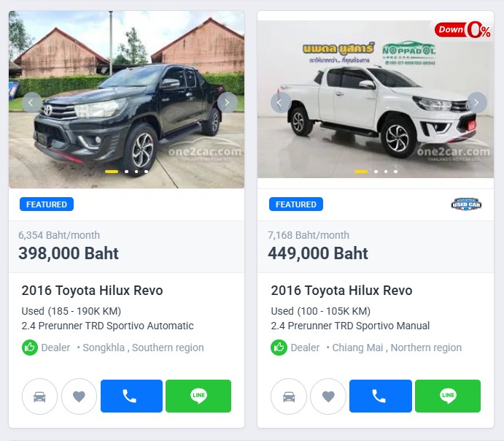
Task: Chat via LINE for the Chiang Mai listing
Action: coord(448,396)
